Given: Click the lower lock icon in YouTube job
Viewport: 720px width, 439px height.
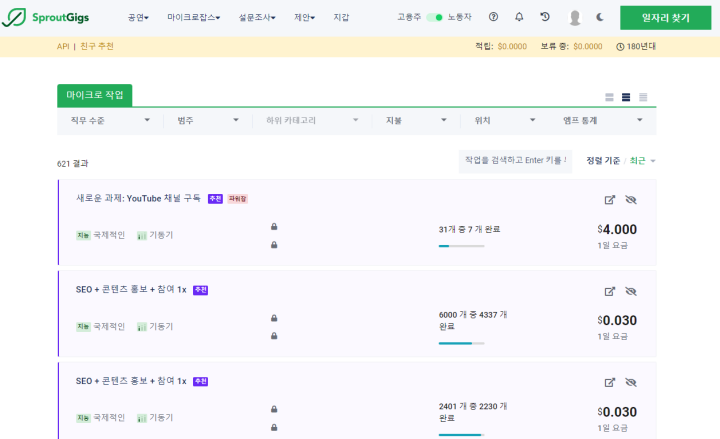Looking at the screenshot, I should (274, 245).
